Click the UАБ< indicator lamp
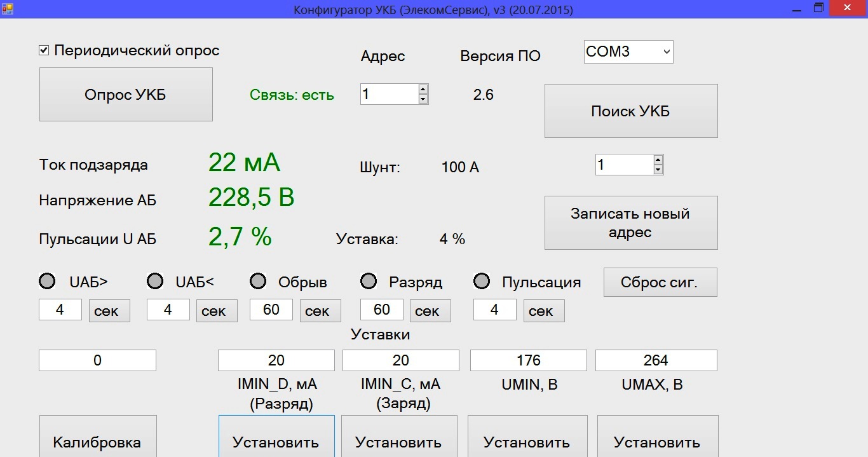This screenshot has height=457, width=868. [155, 281]
